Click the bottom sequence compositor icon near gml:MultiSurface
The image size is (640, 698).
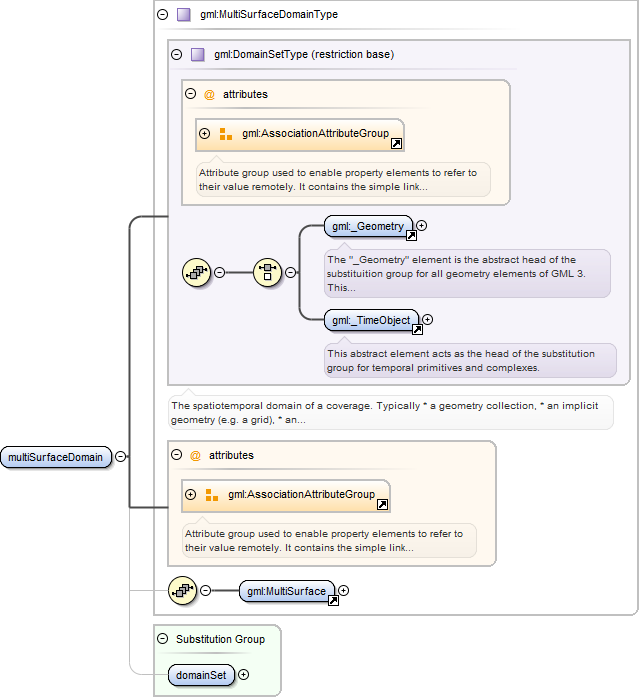tap(182, 590)
